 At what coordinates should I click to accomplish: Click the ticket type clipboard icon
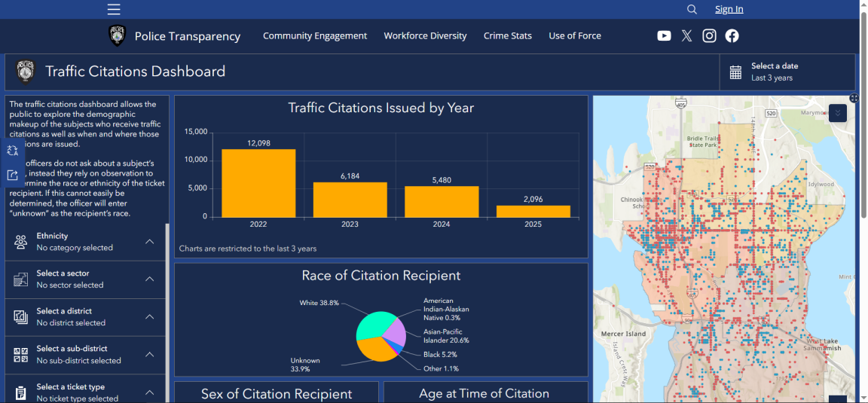coord(21,392)
